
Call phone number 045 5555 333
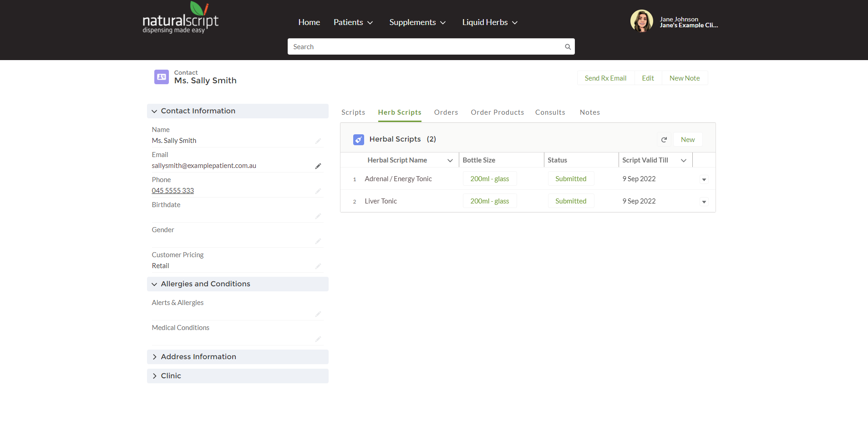pyautogui.click(x=173, y=191)
